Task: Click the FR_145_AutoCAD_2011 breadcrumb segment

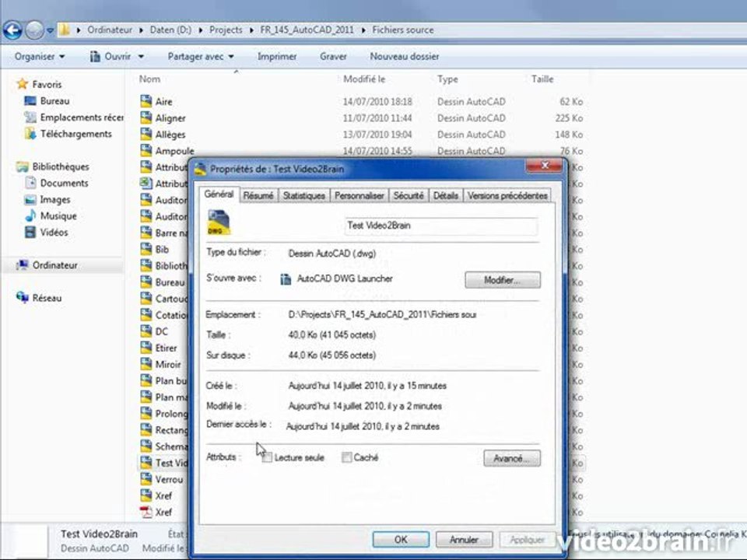Action: pos(307,30)
